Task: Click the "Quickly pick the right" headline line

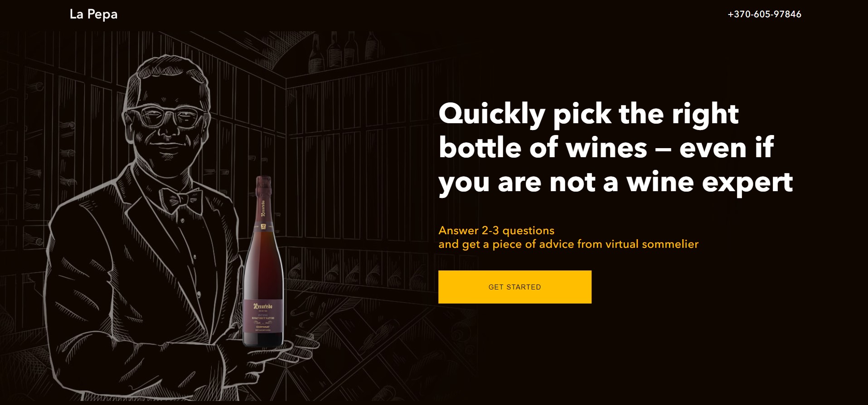Action: (588, 113)
